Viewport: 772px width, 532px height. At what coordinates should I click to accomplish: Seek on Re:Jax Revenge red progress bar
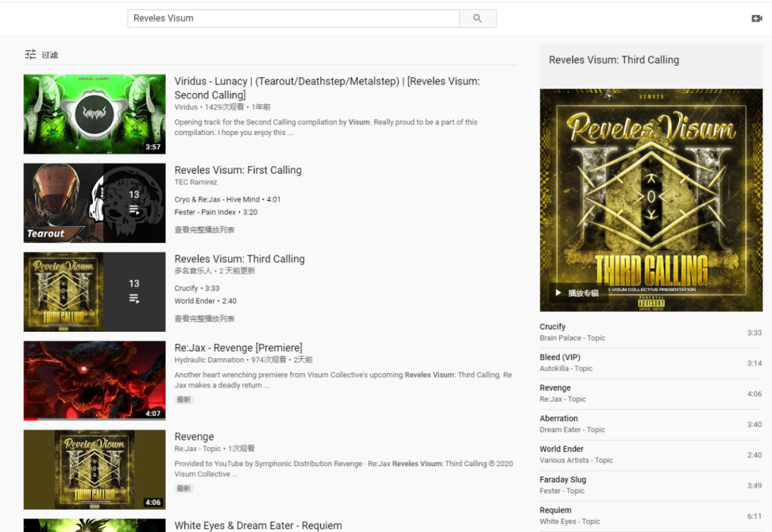click(x=94, y=420)
